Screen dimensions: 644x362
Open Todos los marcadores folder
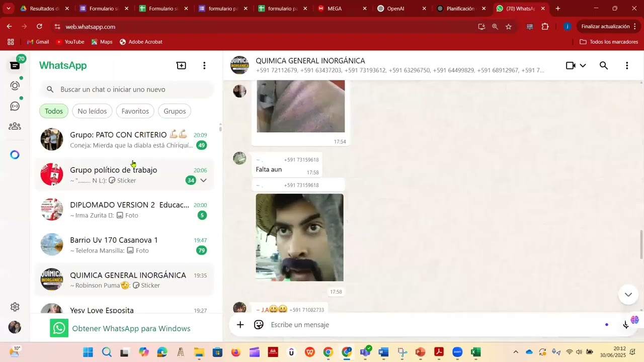[x=609, y=42]
